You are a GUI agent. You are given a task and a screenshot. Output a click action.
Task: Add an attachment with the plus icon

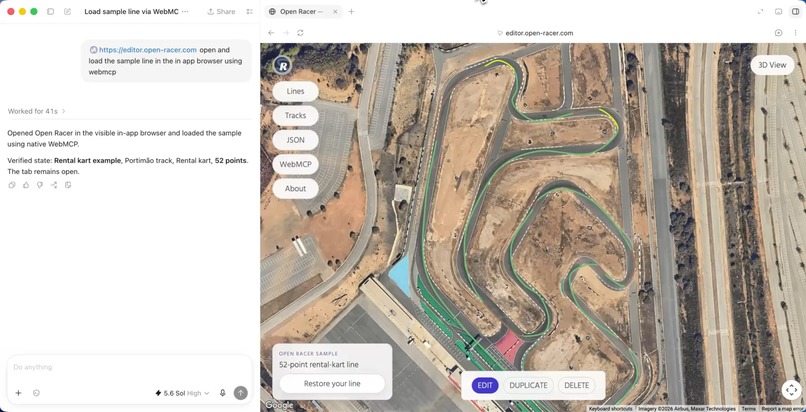pos(19,393)
